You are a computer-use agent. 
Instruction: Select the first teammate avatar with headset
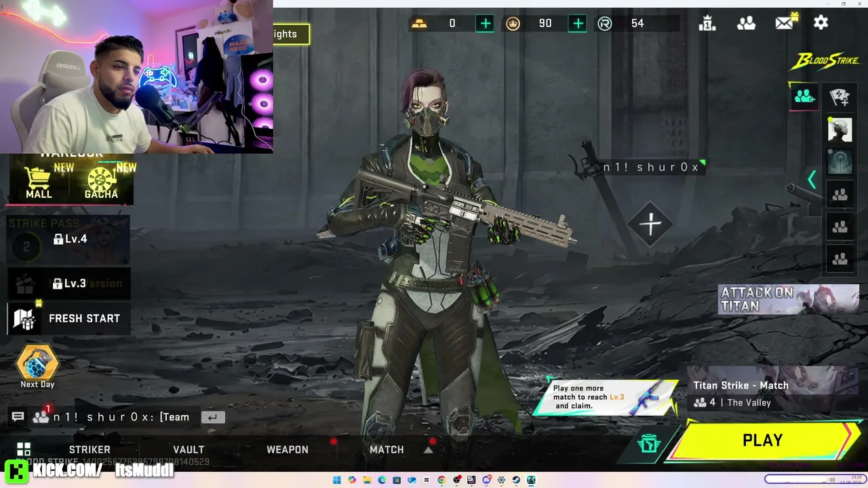[x=840, y=129]
